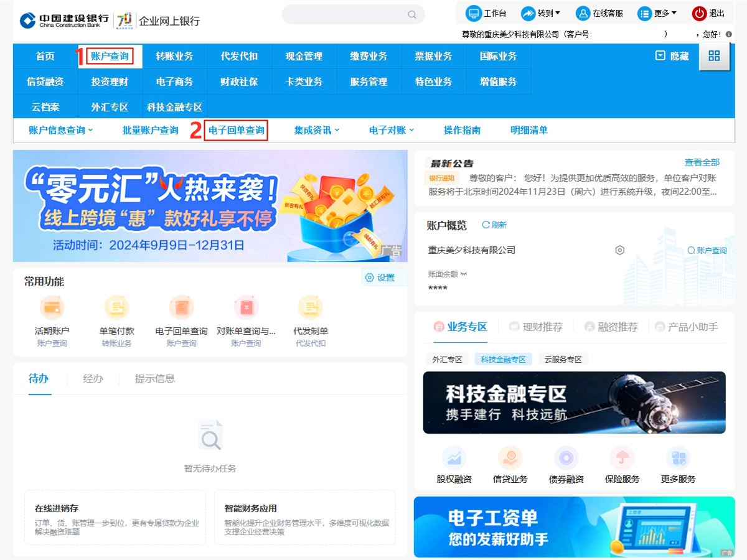Open the 投资理财 menu
The width and height of the screenshot is (747, 560).
click(110, 82)
